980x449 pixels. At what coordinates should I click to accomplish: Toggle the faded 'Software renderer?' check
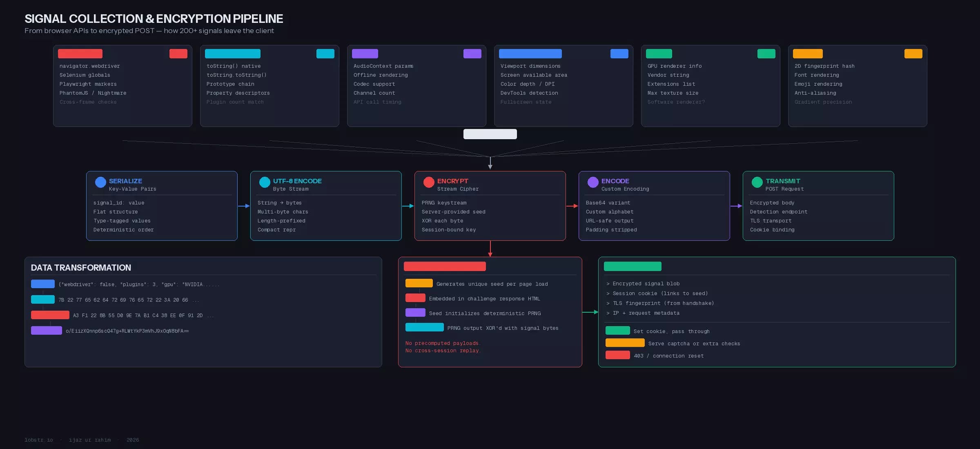point(676,102)
